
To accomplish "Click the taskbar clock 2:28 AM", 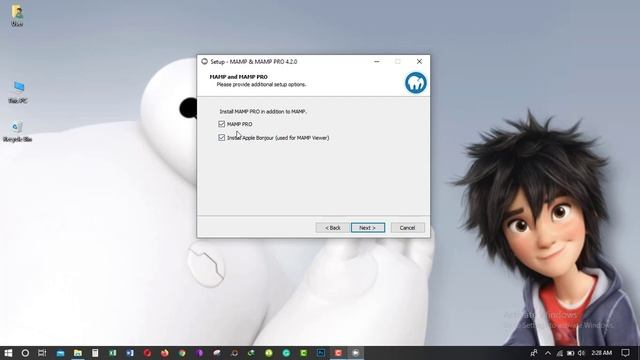I will (602, 353).
